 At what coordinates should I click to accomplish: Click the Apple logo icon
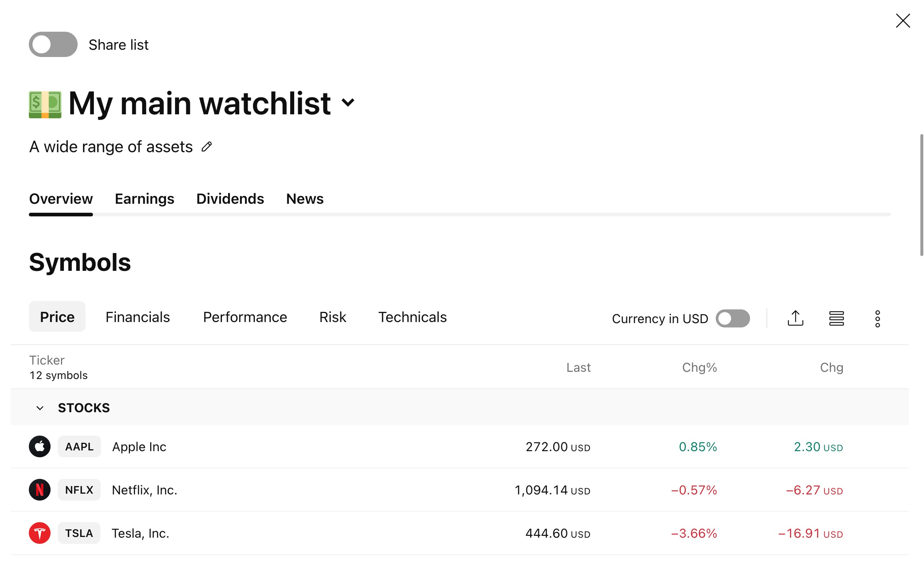point(40,446)
